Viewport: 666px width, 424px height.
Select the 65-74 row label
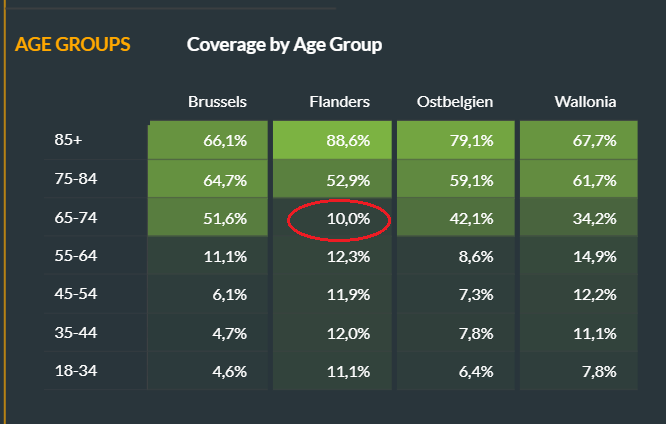75,217
